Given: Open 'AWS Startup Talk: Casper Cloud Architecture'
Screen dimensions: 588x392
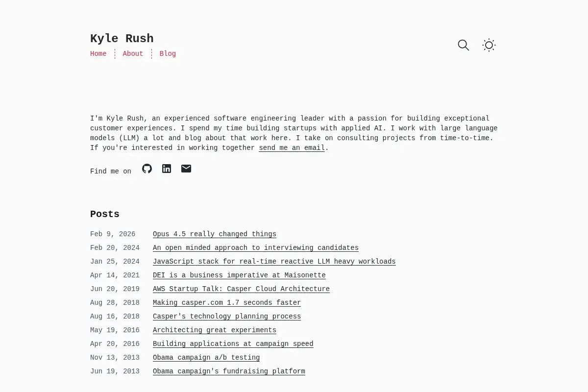Looking at the screenshot, I should (x=241, y=289).
